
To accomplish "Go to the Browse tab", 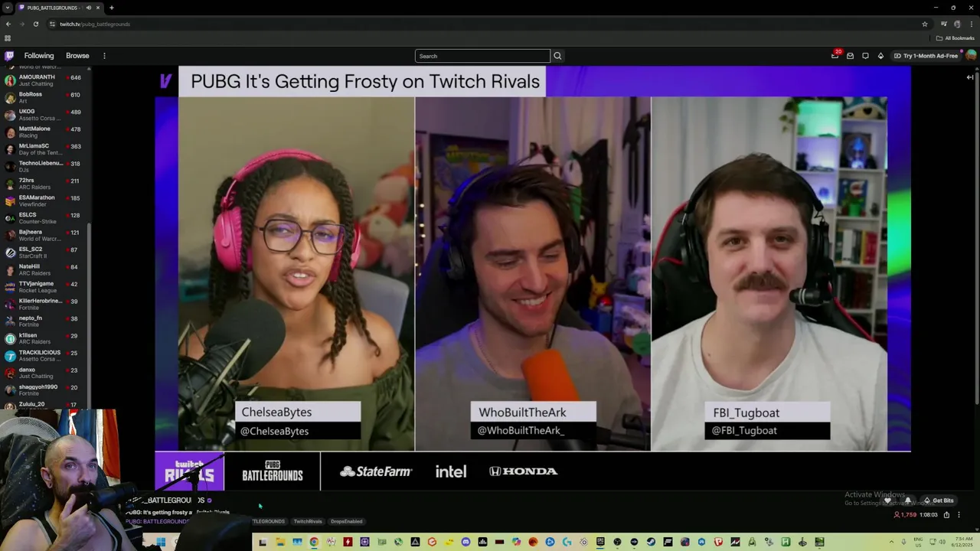I will click(77, 56).
